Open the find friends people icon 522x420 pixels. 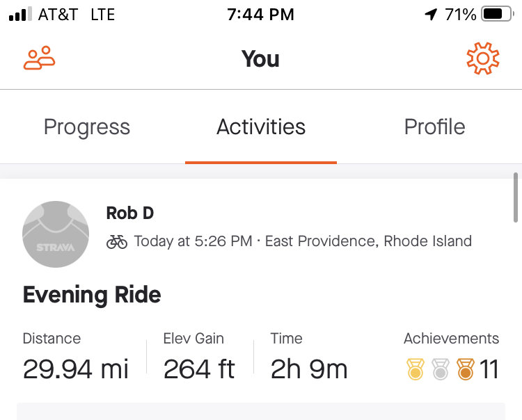pyautogui.click(x=39, y=58)
